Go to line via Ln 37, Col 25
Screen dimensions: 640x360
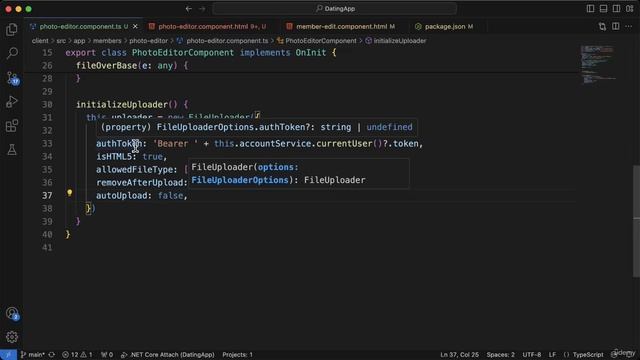tap(460, 355)
